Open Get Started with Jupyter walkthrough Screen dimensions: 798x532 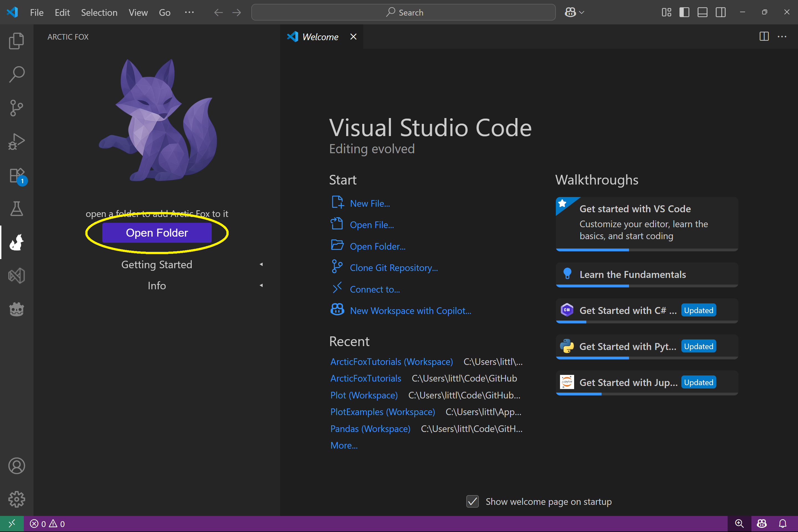click(647, 382)
